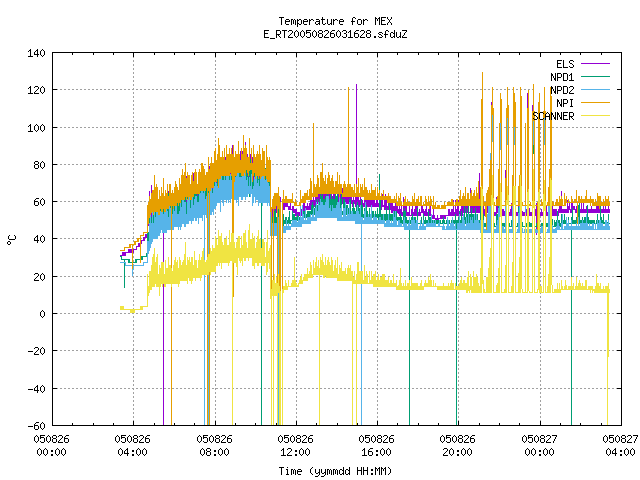Click the ELS legend label
Image resolution: width=640 pixels, height=480 pixels.
click(x=565, y=64)
